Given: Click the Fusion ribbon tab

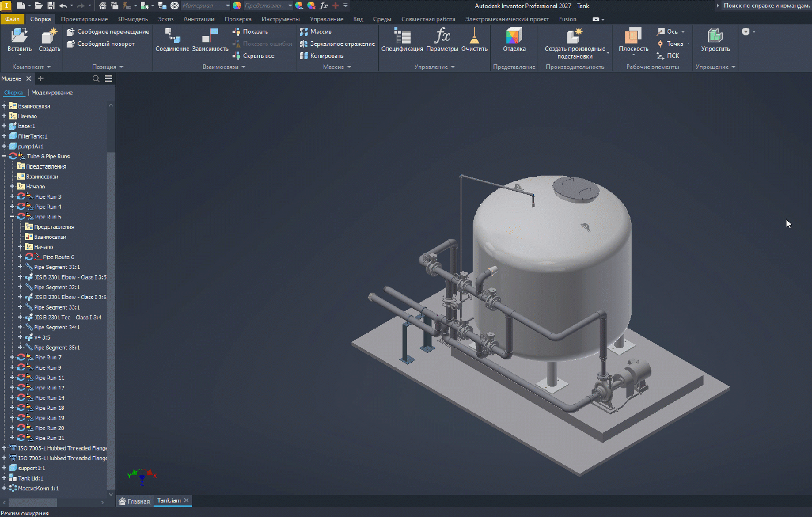Looking at the screenshot, I should (568, 19).
